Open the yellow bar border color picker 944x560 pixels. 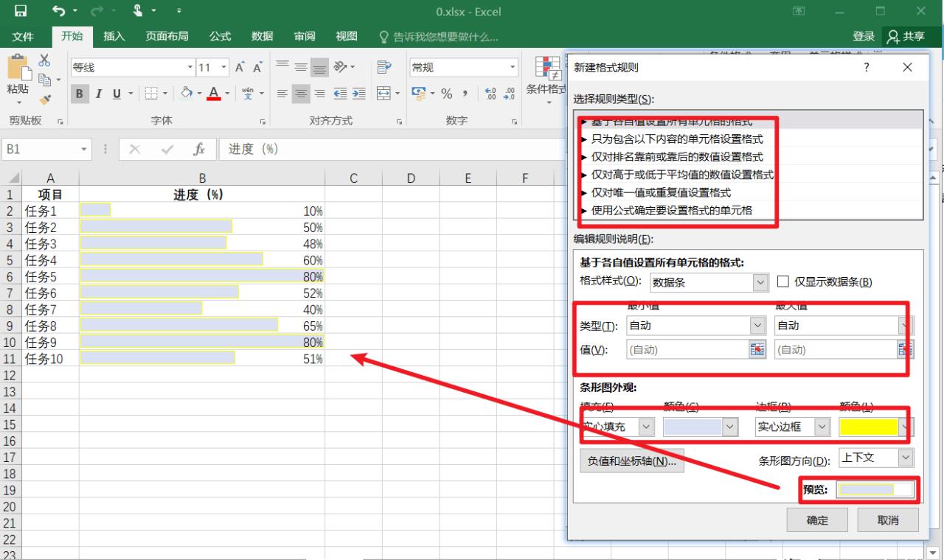[876, 427]
